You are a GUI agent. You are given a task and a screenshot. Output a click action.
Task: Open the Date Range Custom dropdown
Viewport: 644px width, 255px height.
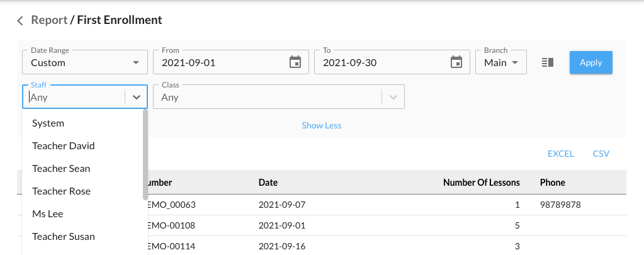click(85, 62)
